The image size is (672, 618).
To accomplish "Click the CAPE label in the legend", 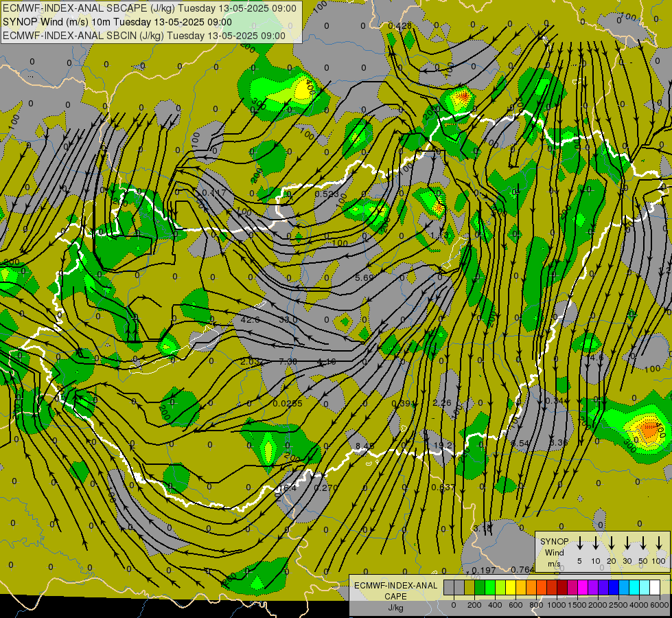I will pos(395,596).
